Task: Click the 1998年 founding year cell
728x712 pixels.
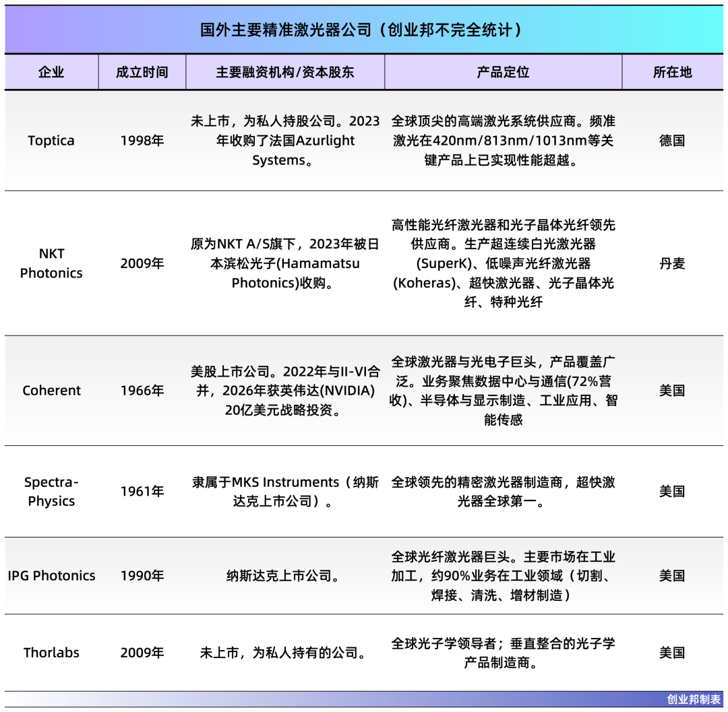Action: 142,141
